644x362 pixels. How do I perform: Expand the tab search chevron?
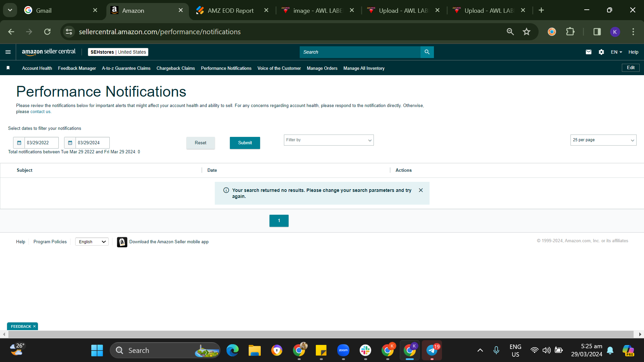(10, 10)
